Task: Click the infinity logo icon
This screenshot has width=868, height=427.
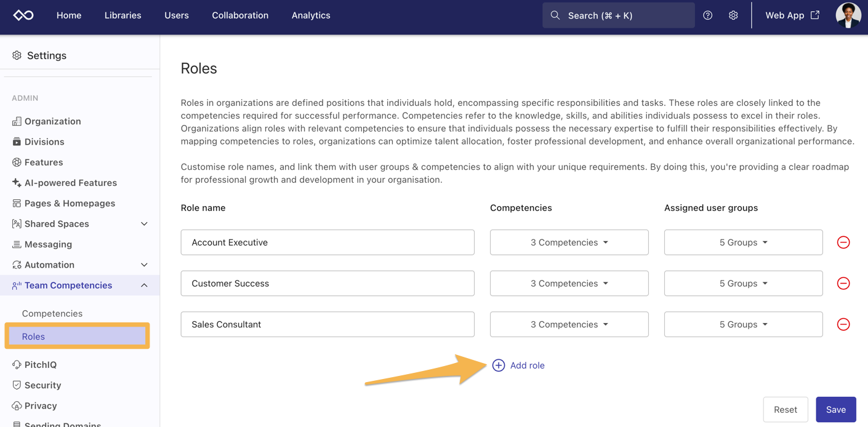Action: [23, 15]
